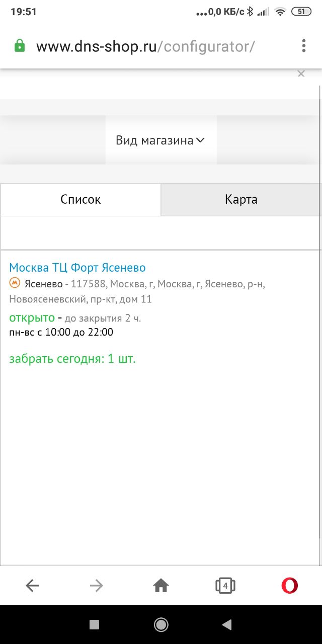Switch to the "Список" tab
Viewport: 322px width, 644px height.
[x=80, y=200]
